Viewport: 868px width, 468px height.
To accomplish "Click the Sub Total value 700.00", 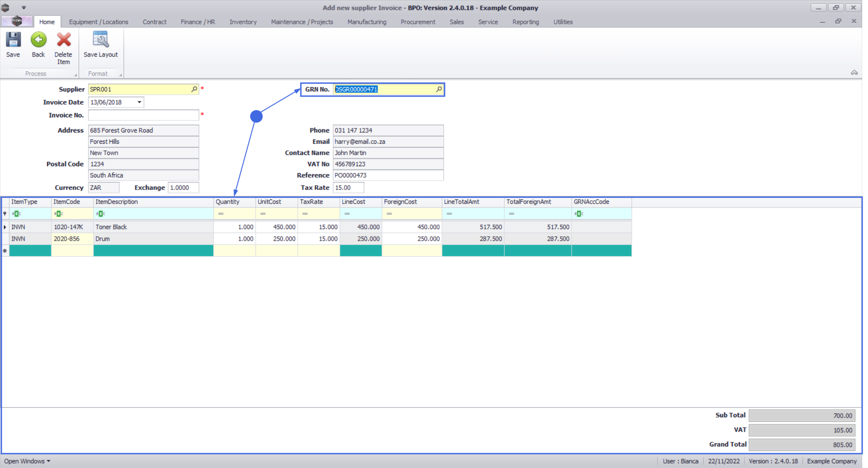I will (802, 415).
